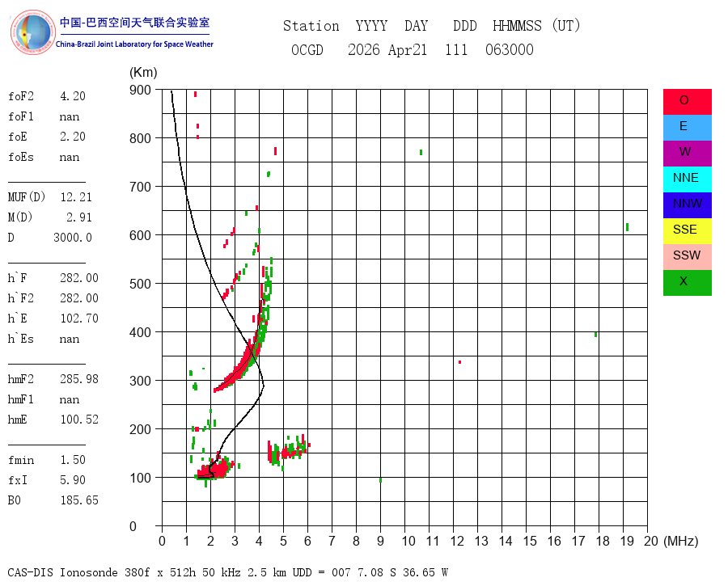The height and width of the screenshot is (582, 728).
Task: Select the red O legend swatch
Action: [x=687, y=102]
